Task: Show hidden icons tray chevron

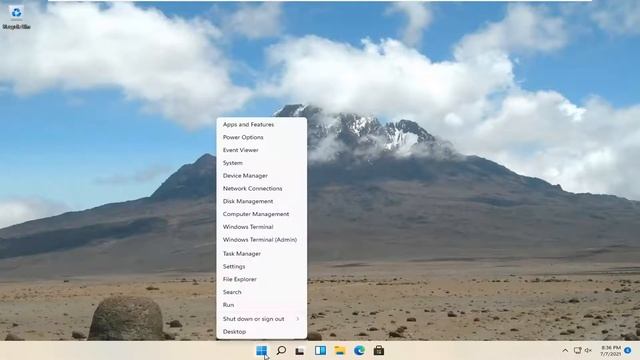Action: point(565,351)
